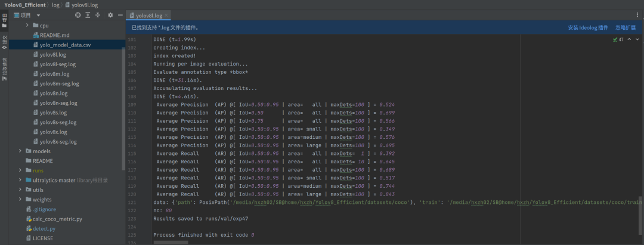Click the Collapse All icon in project panel
Screen dimensions: 644x245
tap(98, 15)
